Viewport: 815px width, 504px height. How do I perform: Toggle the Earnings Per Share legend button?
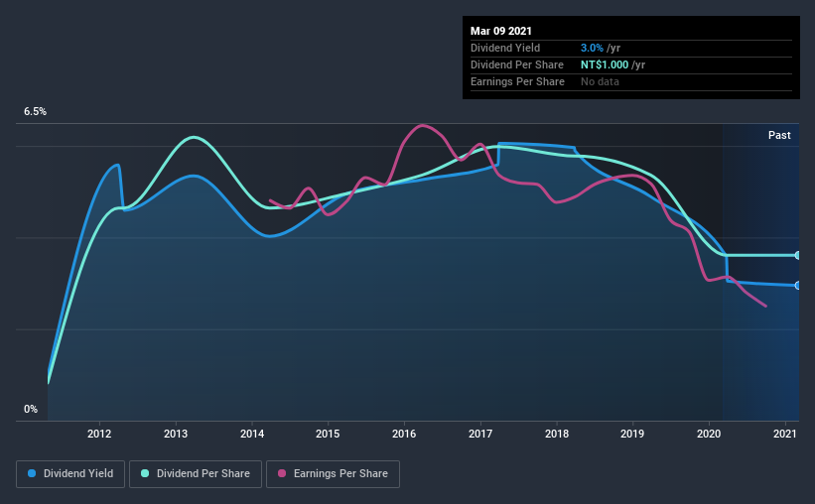pyautogui.click(x=333, y=474)
